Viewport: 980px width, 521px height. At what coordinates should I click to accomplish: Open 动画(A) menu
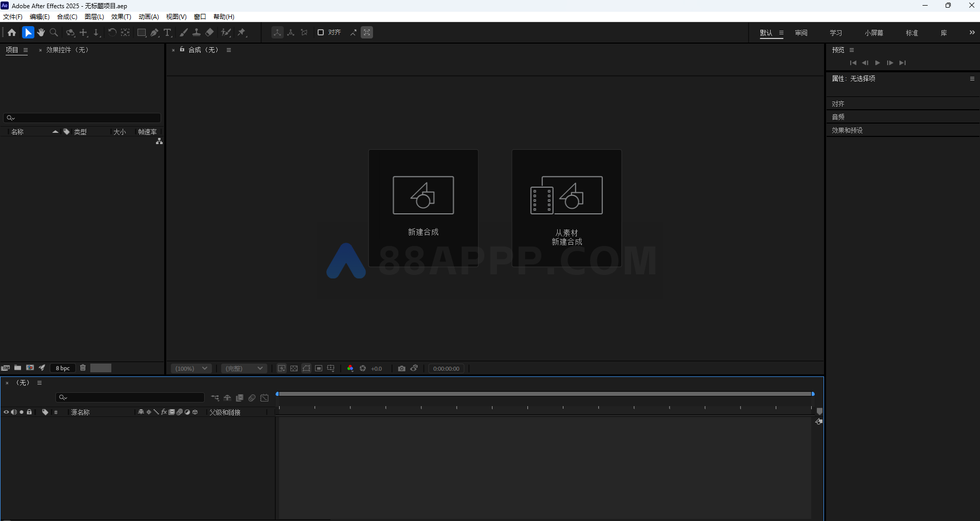[149, 17]
